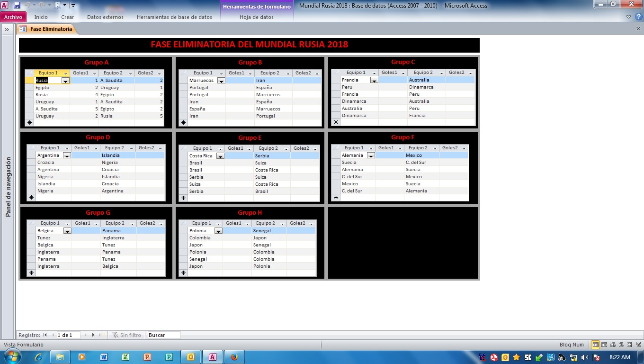
Task: Select the España cell next to Portugal in Grupo B
Action: 273,88
